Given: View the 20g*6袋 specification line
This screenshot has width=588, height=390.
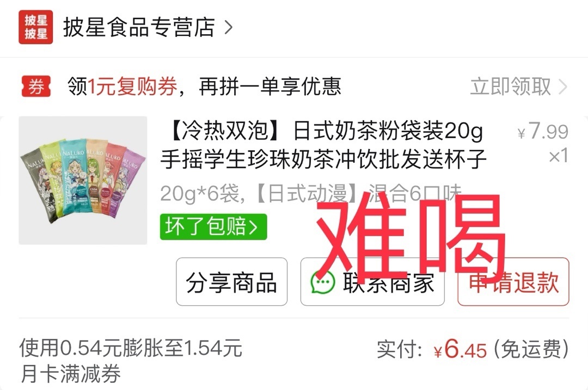Looking at the screenshot, I should pyautogui.click(x=310, y=193).
